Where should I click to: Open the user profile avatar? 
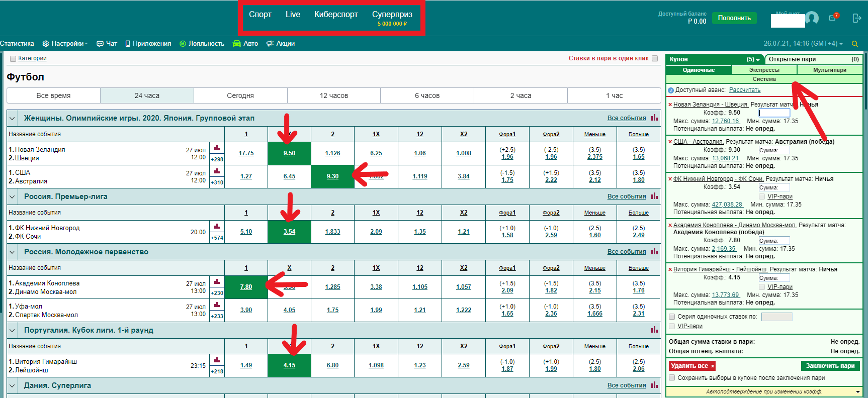[812, 18]
